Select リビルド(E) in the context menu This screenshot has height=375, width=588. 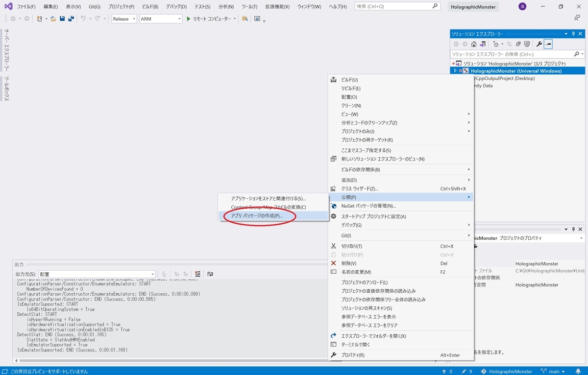pos(401,89)
